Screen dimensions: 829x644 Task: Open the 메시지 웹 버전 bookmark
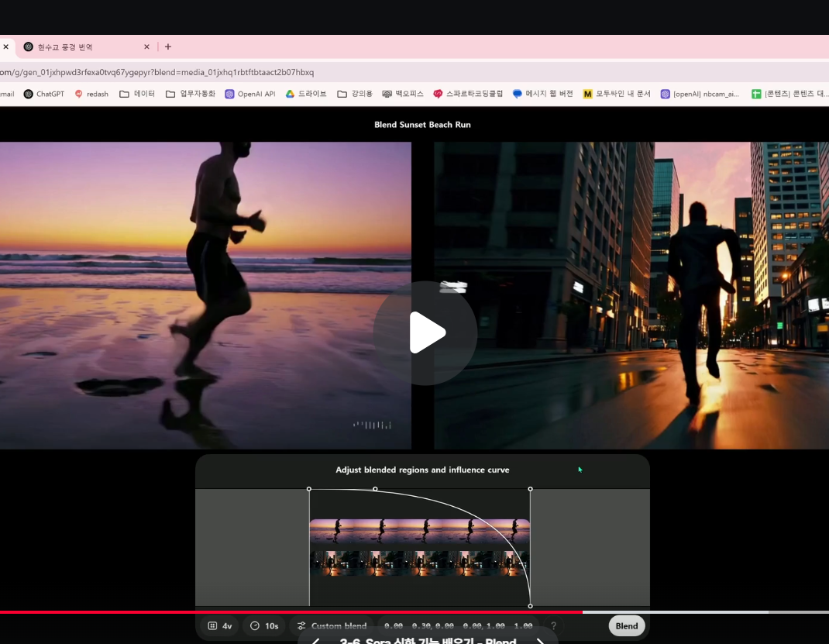pyautogui.click(x=543, y=94)
